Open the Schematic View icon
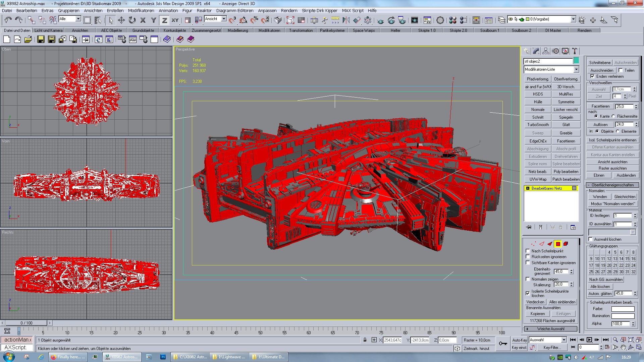 (x=427, y=20)
